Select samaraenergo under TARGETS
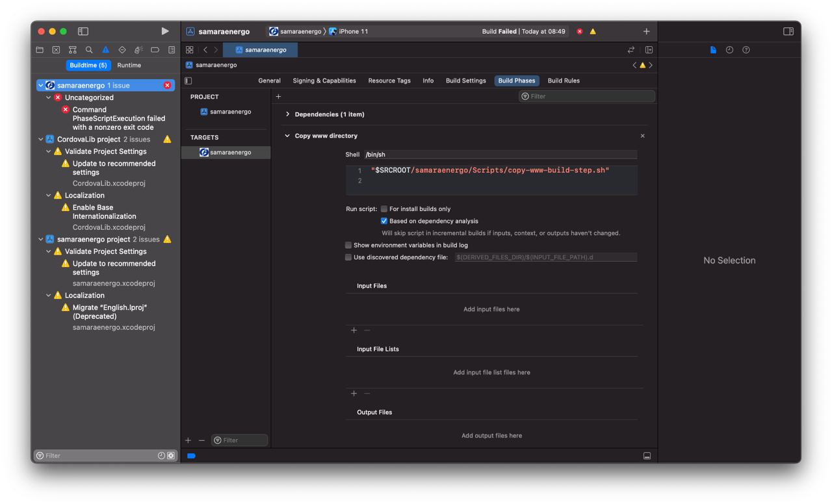The width and height of the screenshot is (832, 504). [x=226, y=153]
